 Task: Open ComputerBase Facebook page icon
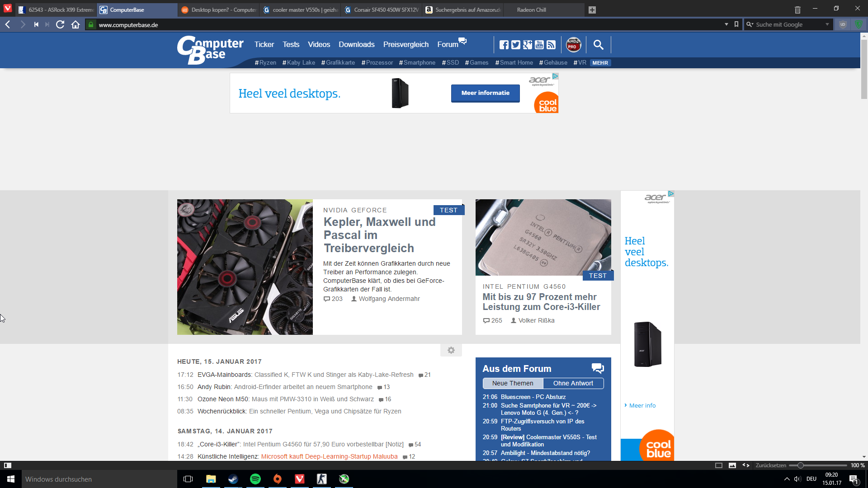pyautogui.click(x=504, y=45)
